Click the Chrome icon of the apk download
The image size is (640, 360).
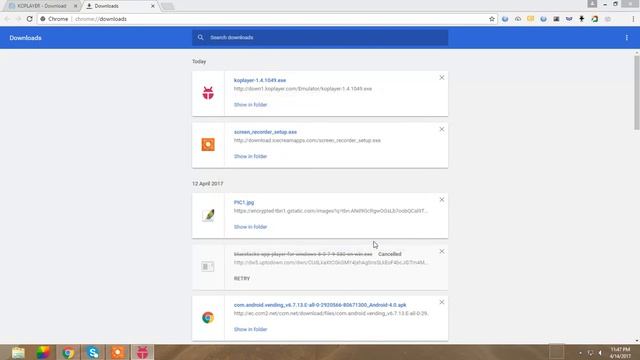tap(208, 317)
